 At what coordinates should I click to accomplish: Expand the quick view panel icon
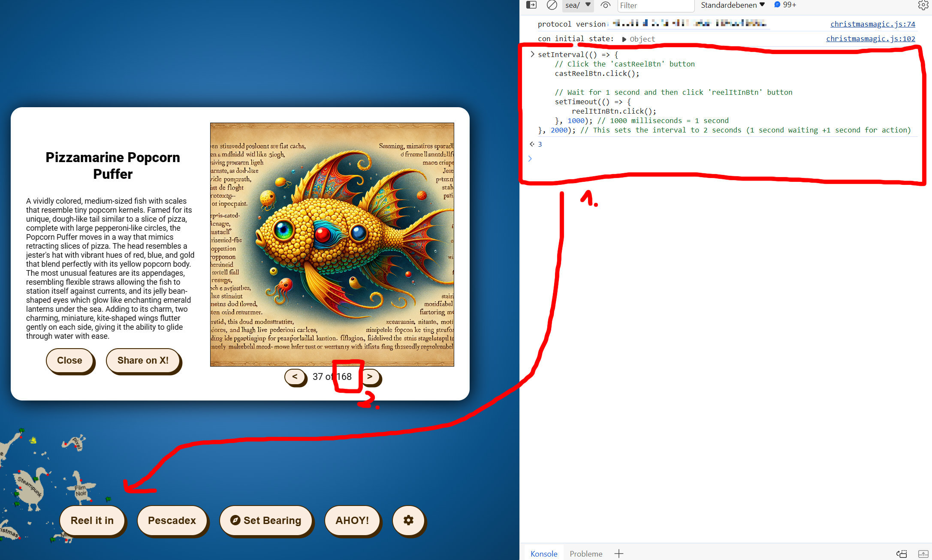tap(923, 554)
